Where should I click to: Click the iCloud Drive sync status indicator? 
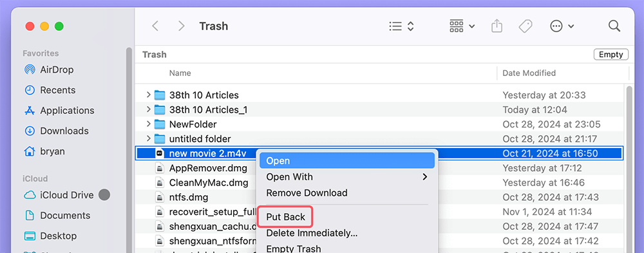tap(104, 194)
